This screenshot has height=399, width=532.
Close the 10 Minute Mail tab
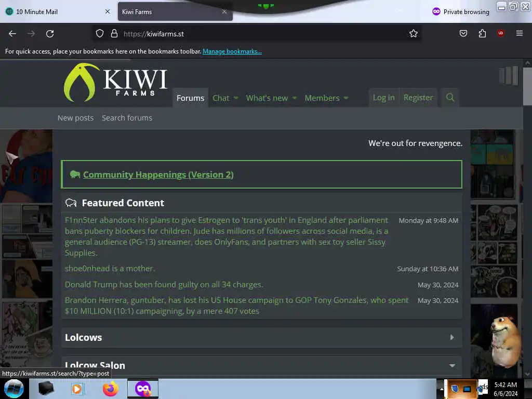pyautogui.click(x=108, y=11)
